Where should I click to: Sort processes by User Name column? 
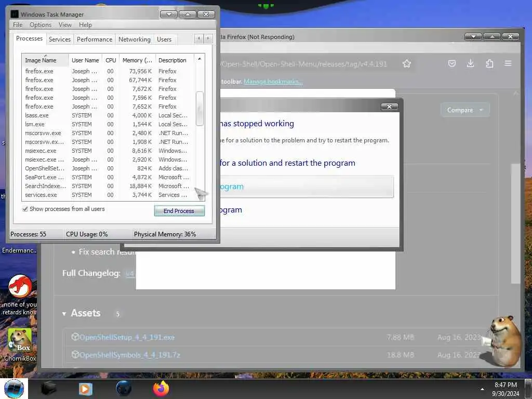point(85,60)
